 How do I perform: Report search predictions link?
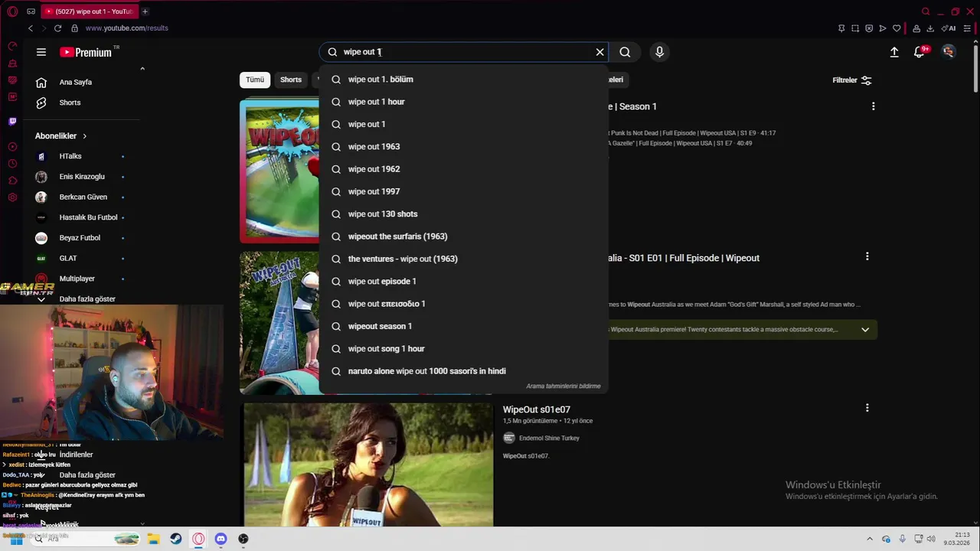click(563, 386)
